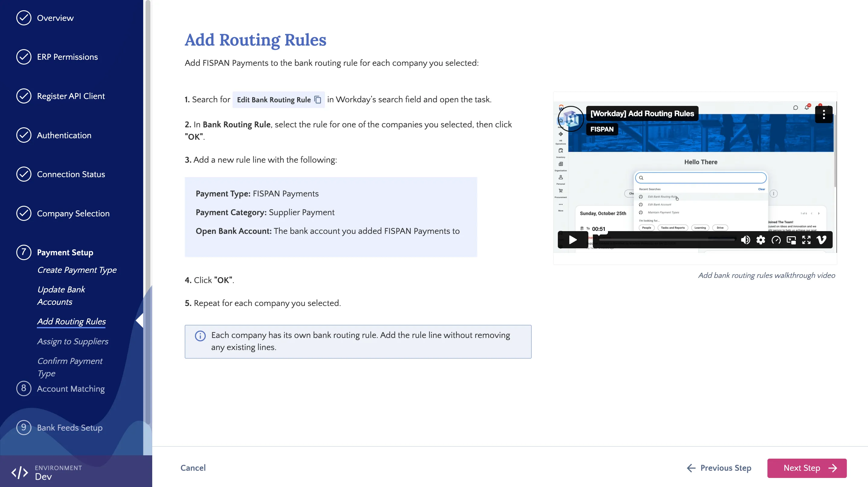Click the Register API Client checkmark icon
This screenshot has height=487, width=868.
tap(24, 96)
